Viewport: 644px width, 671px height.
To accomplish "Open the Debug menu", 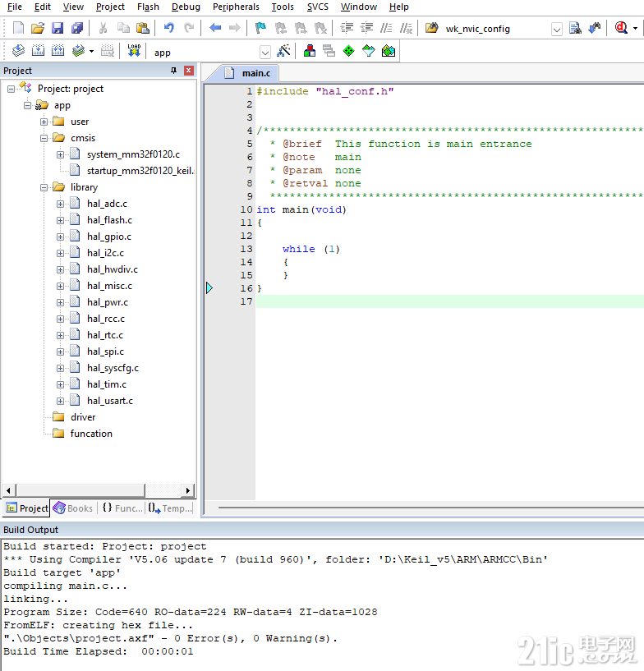I will click(186, 7).
